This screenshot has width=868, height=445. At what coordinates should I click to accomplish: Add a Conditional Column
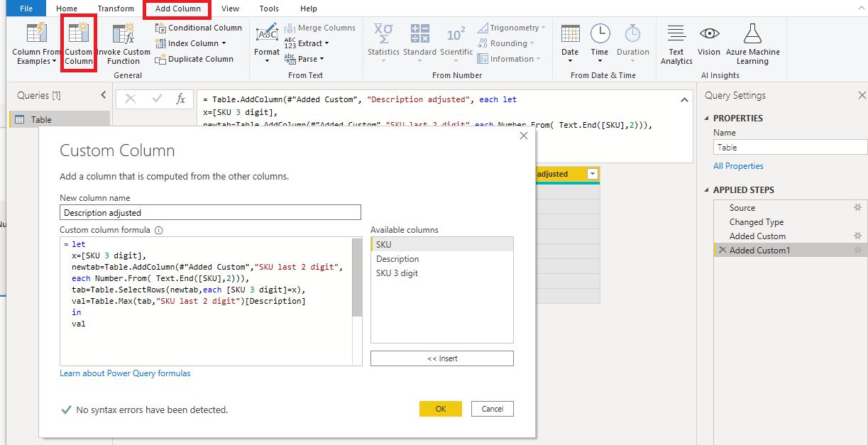[x=199, y=28]
